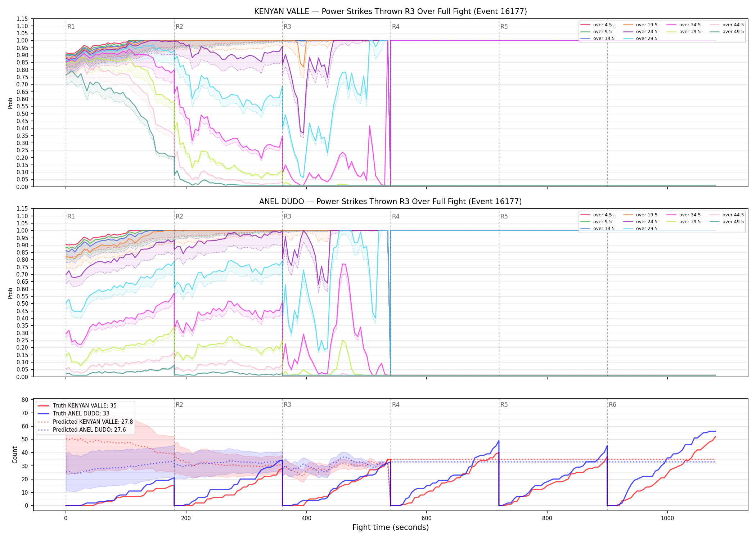Select 'over 34.5' in KENYAN VALLE legend
Image resolution: width=756 pixels, height=540 pixels.
684,25
